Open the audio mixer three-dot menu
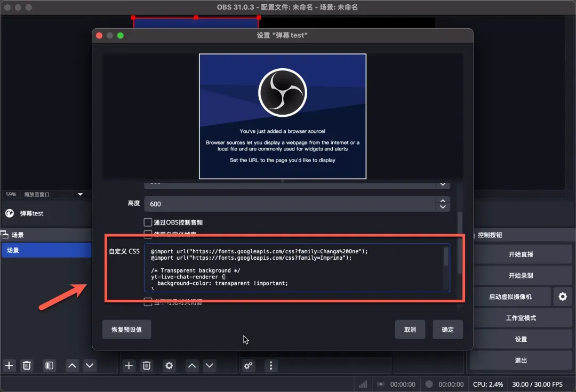The width and height of the screenshot is (576, 392). (x=271, y=365)
